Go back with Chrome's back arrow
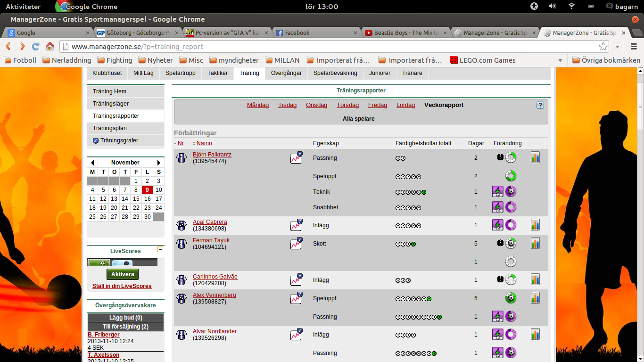This screenshot has height=362, width=644. 8,46
